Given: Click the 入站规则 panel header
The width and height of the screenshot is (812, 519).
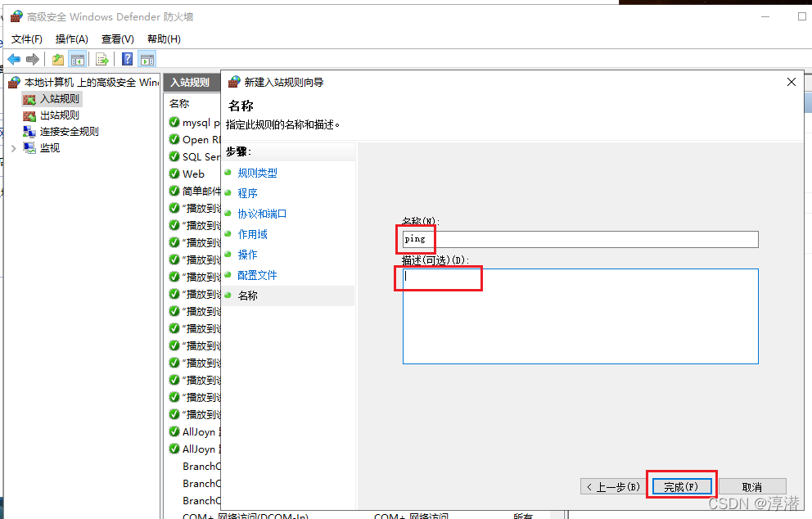Looking at the screenshot, I should [x=190, y=83].
